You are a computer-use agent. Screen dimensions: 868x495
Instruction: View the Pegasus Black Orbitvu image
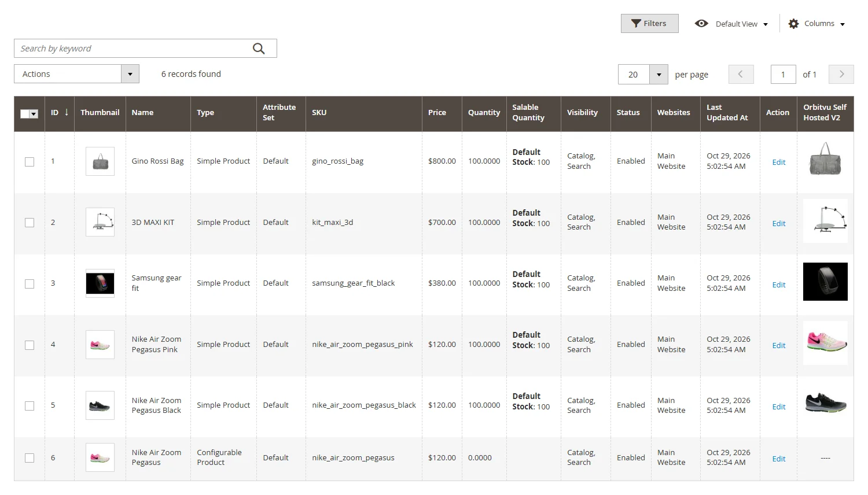point(825,402)
